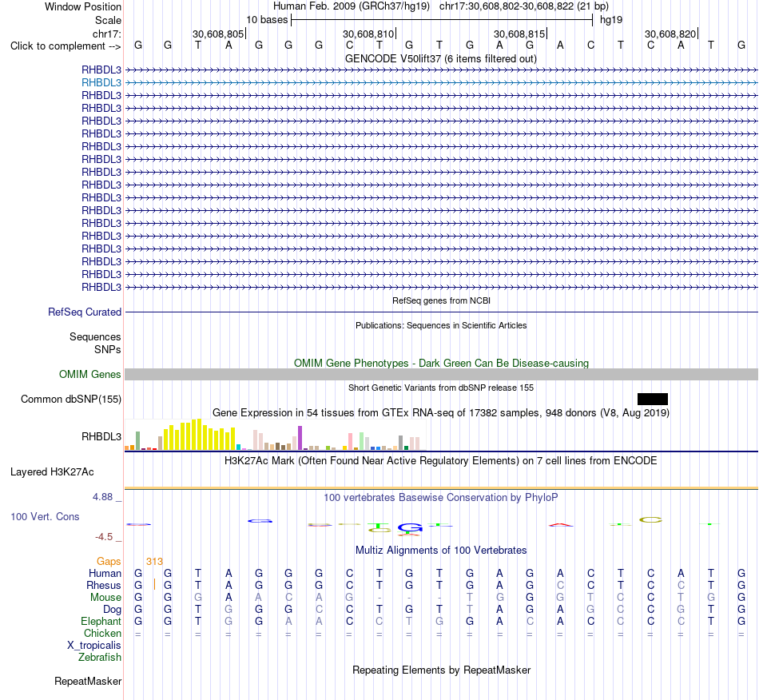Click the RepeatMasker track label
Image resolution: width=759 pixels, height=700 pixels.
[x=88, y=681]
